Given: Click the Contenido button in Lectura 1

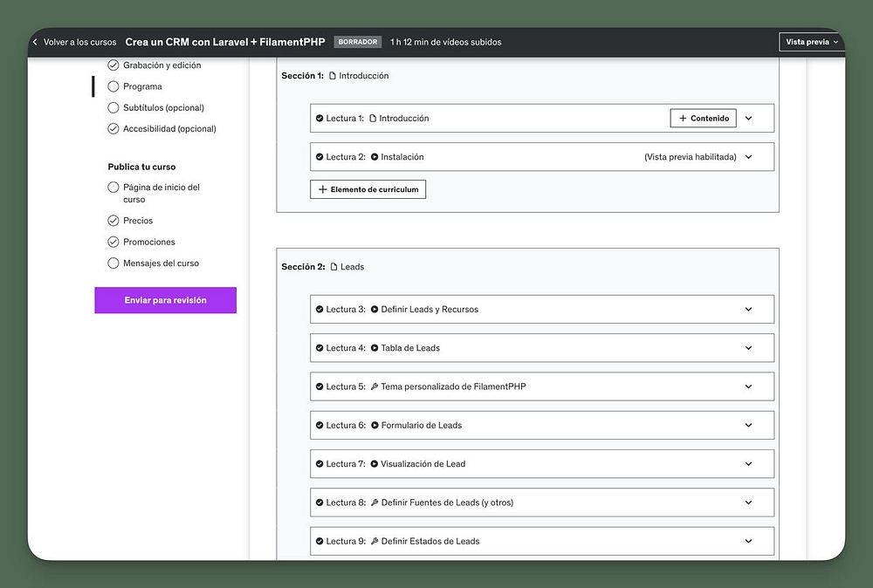Looking at the screenshot, I should point(703,119).
